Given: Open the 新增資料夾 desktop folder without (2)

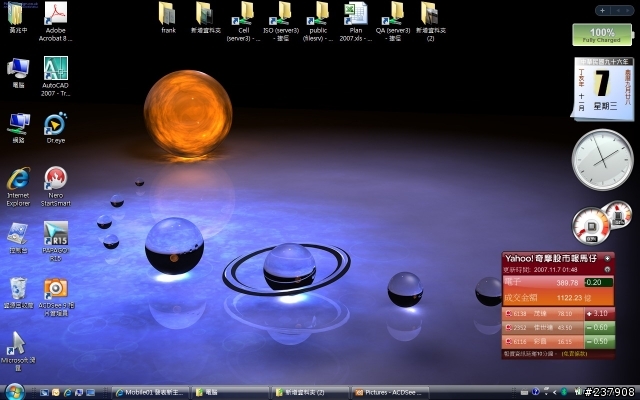Looking at the screenshot, I should 206,18.
